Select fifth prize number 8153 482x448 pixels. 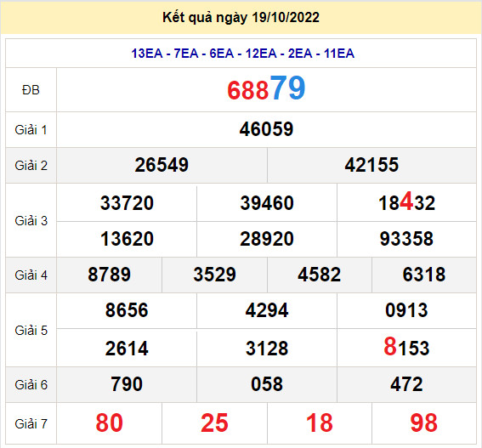click(406, 347)
